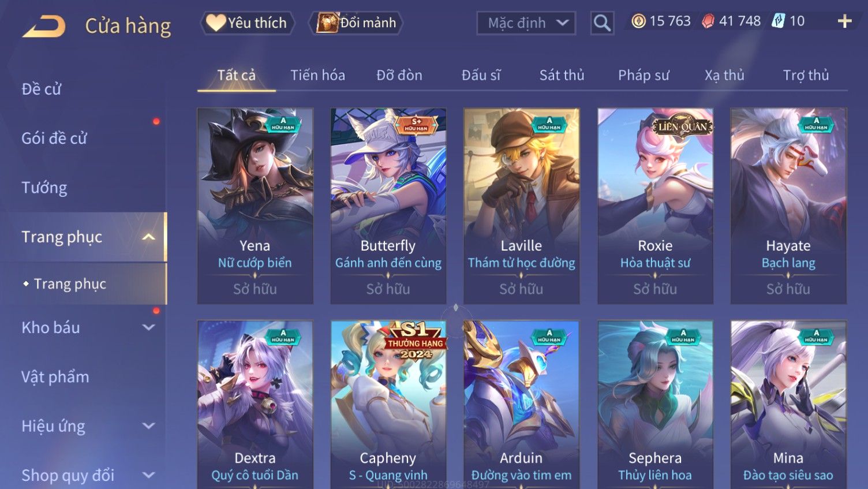The height and width of the screenshot is (489, 868).
Task: Tap the red gem currency icon
Action: pyautogui.click(x=708, y=21)
